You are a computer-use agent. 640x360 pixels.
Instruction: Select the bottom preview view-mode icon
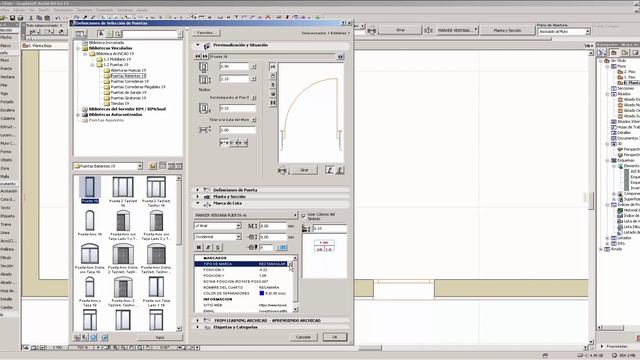(273, 102)
